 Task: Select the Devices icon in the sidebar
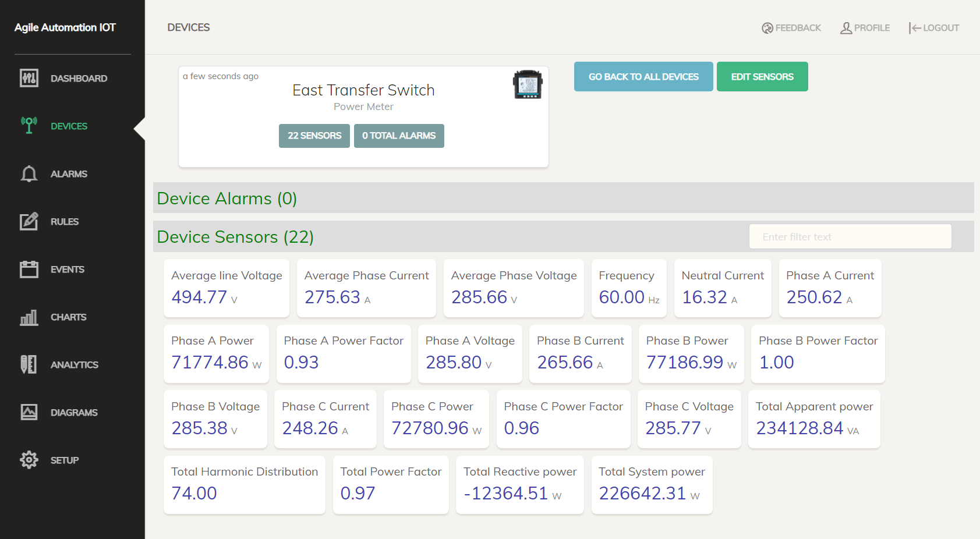point(29,126)
